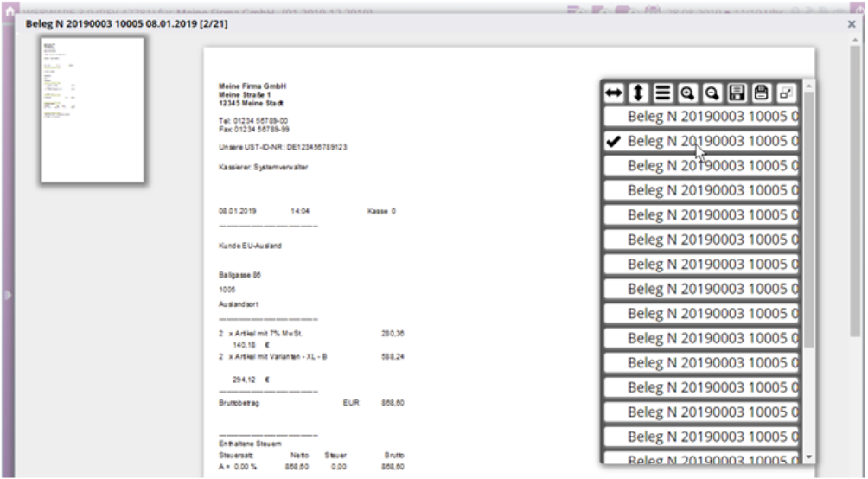Image resolution: width=868 pixels, height=479 pixels.
Task: Print the receipt using the printer icon
Action: pyautogui.click(x=761, y=92)
